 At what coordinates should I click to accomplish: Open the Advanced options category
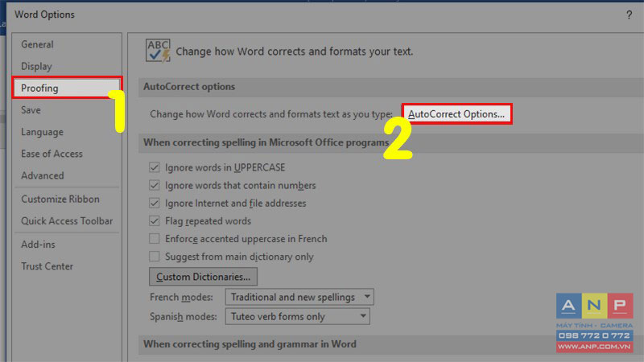(x=43, y=175)
